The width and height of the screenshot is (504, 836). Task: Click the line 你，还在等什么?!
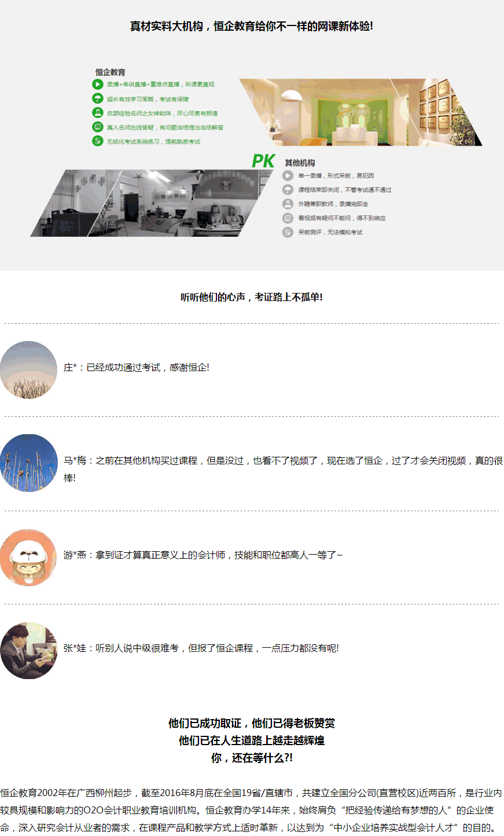coord(252,758)
